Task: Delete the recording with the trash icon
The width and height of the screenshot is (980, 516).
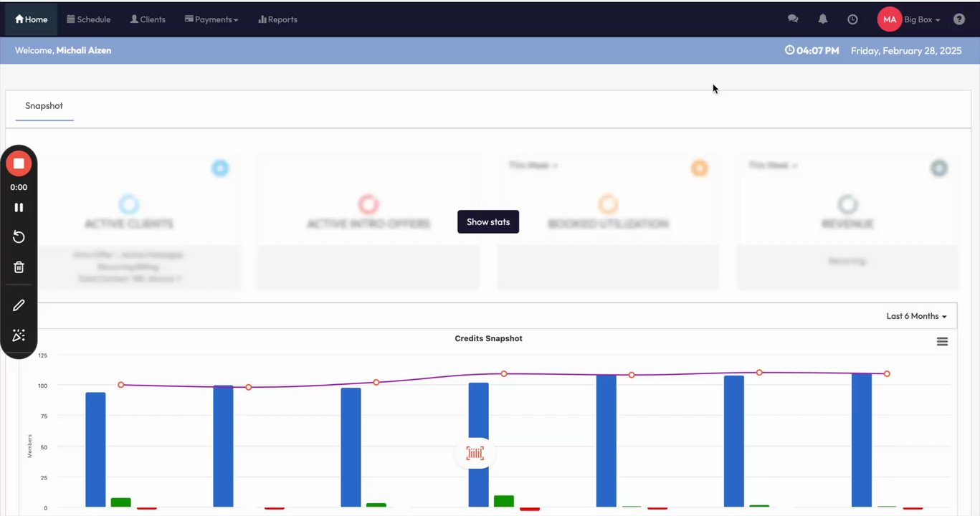Action: [19, 267]
